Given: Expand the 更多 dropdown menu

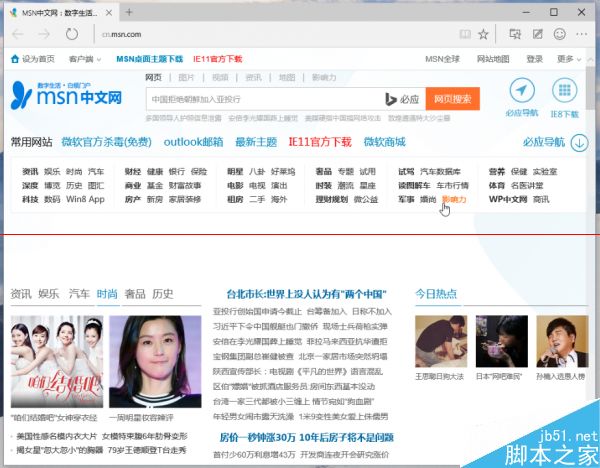Looking at the screenshot, I should click(x=569, y=59).
